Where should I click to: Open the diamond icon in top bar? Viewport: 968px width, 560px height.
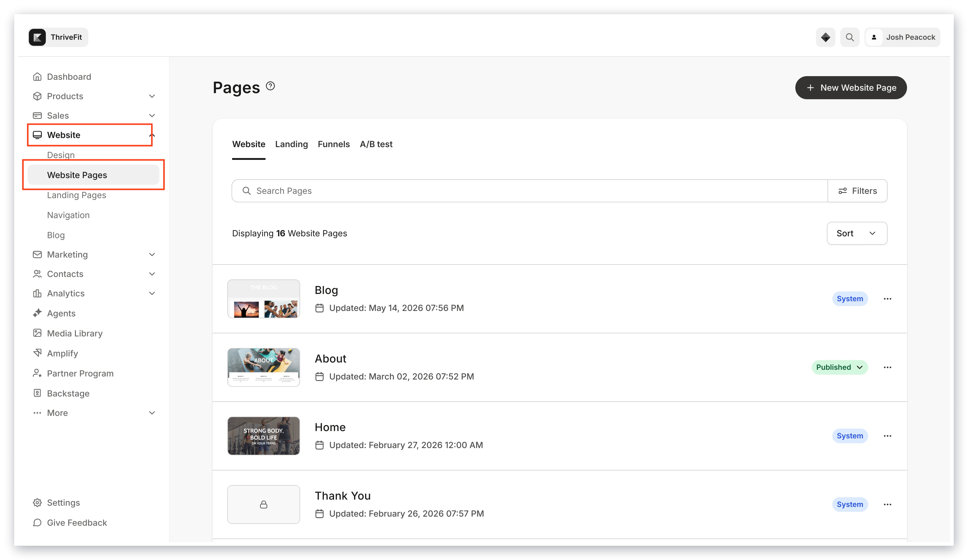(825, 37)
